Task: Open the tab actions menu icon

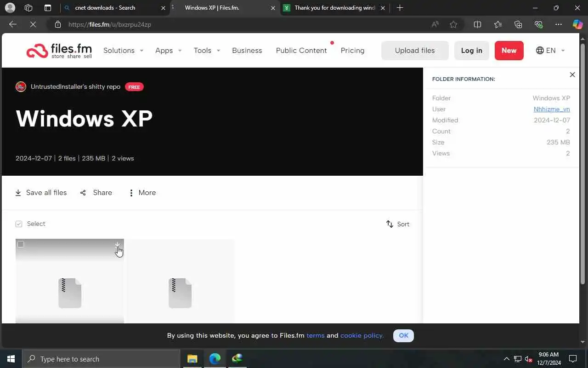Action: pyautogui.click(x=48, y=8)
